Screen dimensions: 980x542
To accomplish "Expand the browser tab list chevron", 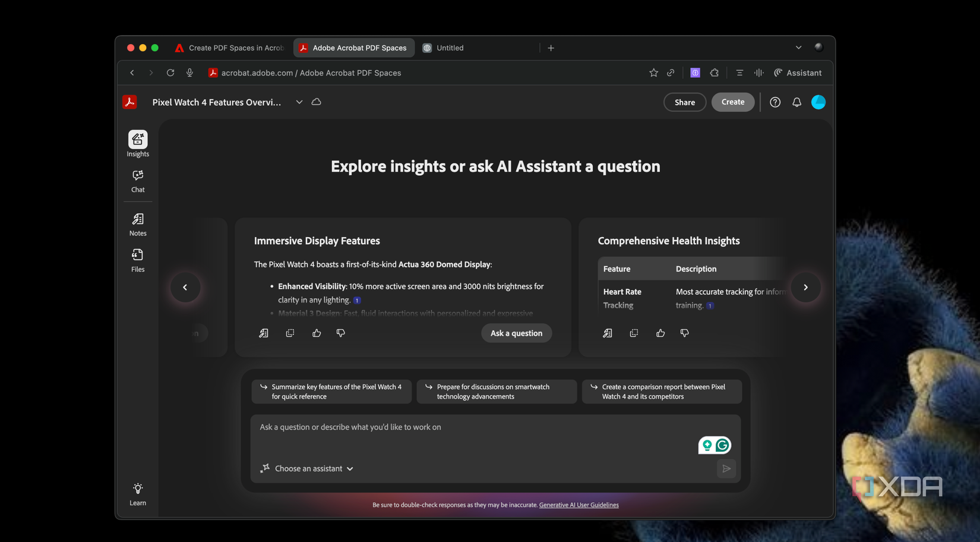I will pos(798,48).
